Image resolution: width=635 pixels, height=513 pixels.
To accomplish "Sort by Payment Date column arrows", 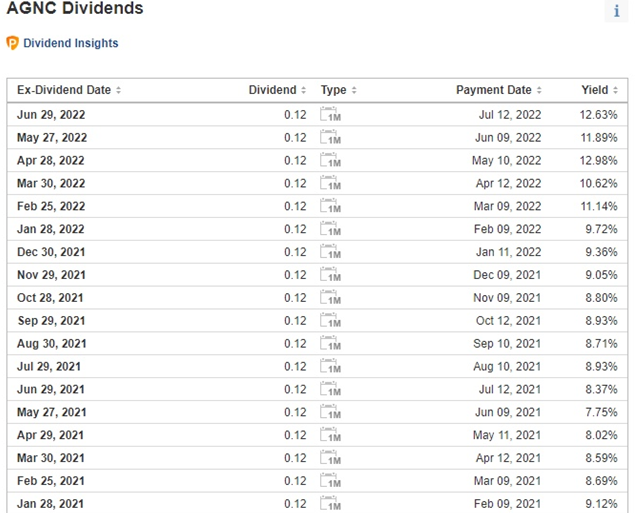I will pos(539,90).
